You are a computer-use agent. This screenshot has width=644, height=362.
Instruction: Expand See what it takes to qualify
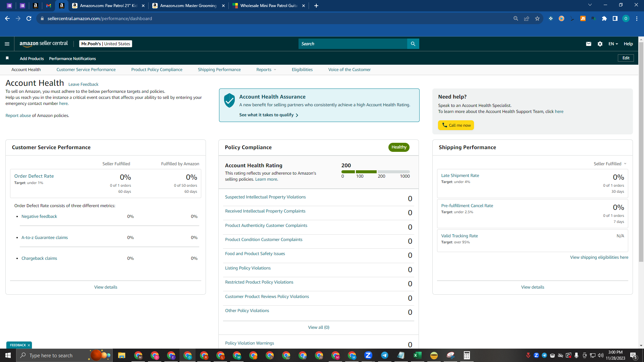pos(269,115)
